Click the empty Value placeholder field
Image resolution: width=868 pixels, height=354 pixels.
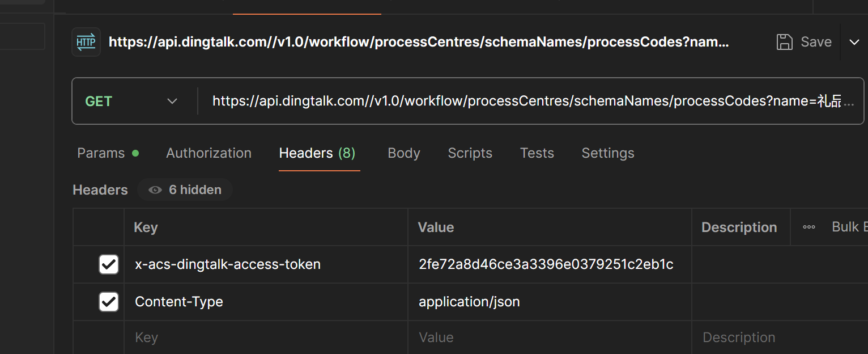[550, 338]
